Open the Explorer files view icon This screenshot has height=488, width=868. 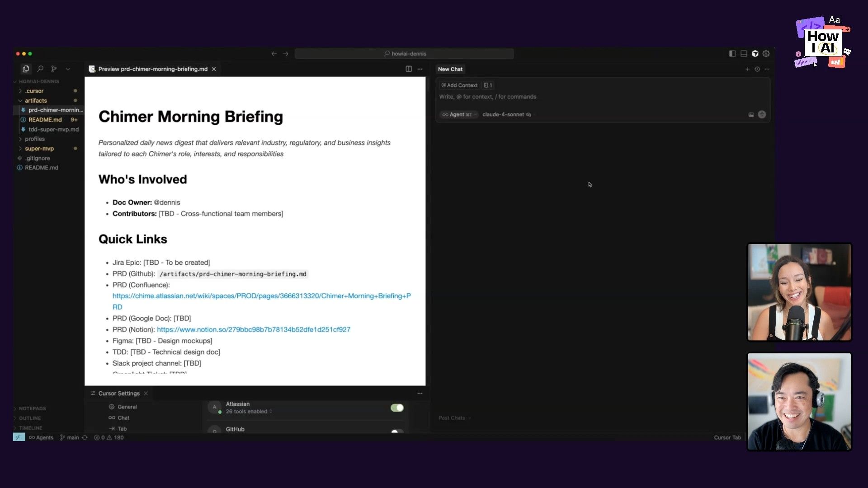[26, 69]
